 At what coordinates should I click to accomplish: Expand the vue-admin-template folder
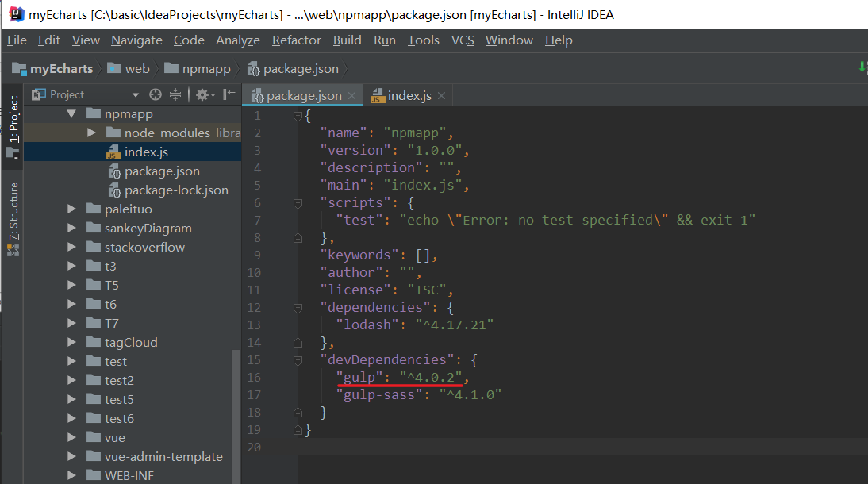pyautogui.click(x=71, y=456)
